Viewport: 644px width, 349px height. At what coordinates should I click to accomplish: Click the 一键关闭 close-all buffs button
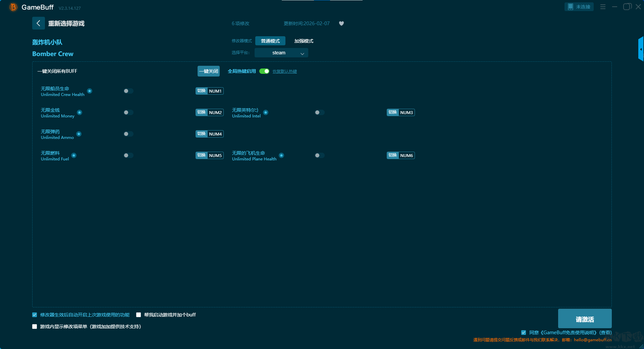(208, 71)
